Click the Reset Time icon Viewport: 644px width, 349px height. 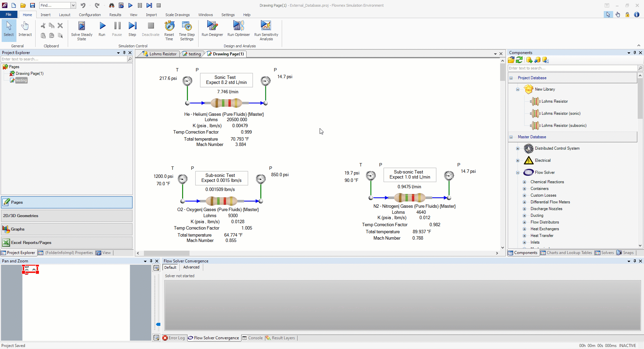point(169,26)
